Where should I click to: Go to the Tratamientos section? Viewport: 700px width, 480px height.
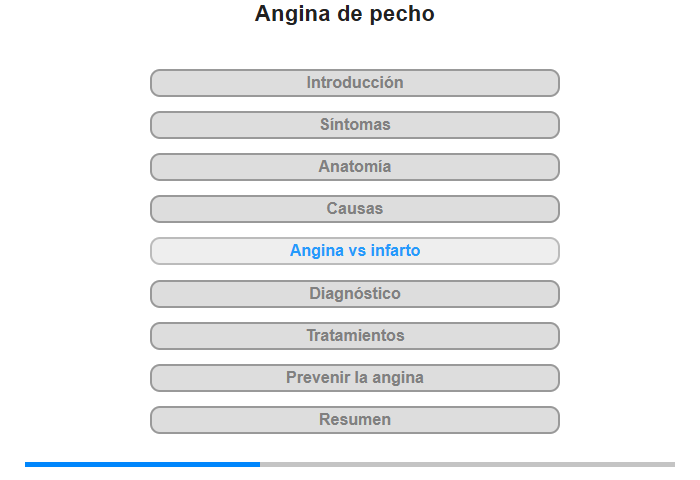[x=355, y=336]
